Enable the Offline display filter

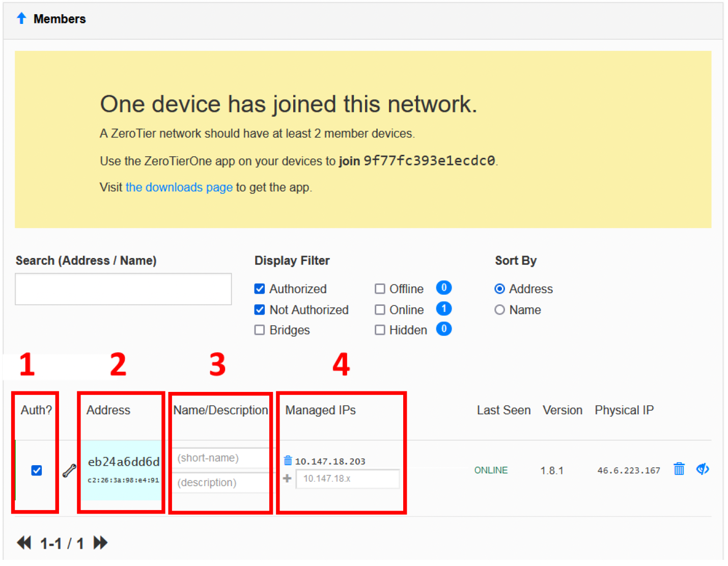(x=380, y=289)
